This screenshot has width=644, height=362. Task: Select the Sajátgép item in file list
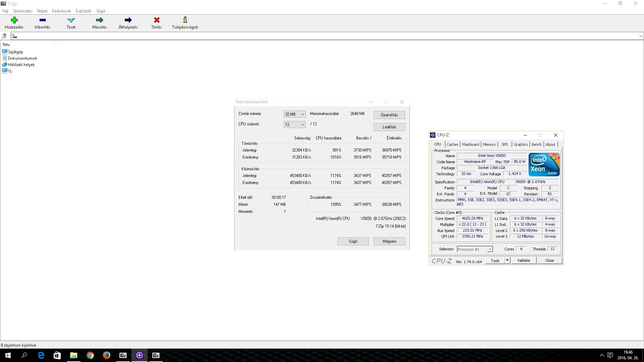[x=12, y=52]
